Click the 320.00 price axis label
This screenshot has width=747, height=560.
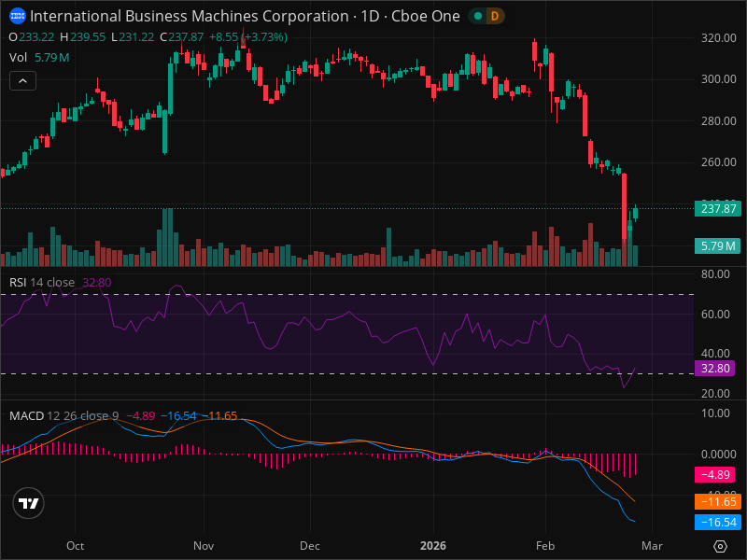[x=718, y=37]
